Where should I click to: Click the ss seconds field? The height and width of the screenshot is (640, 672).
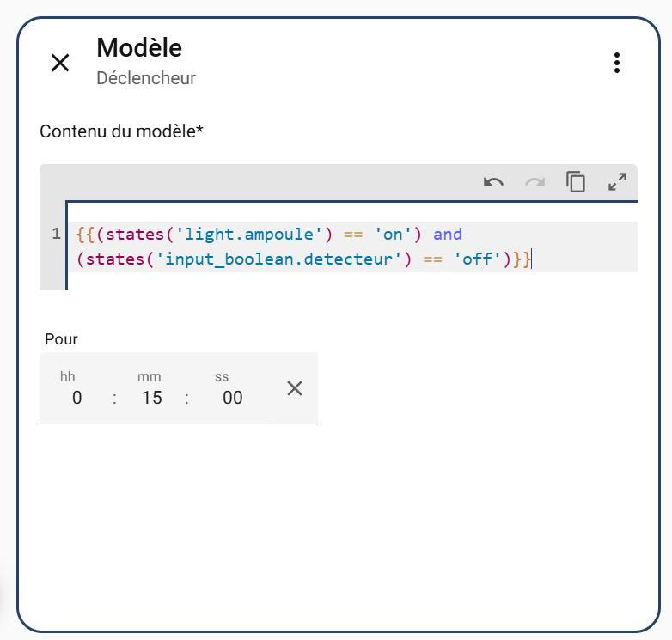point(232,398)
